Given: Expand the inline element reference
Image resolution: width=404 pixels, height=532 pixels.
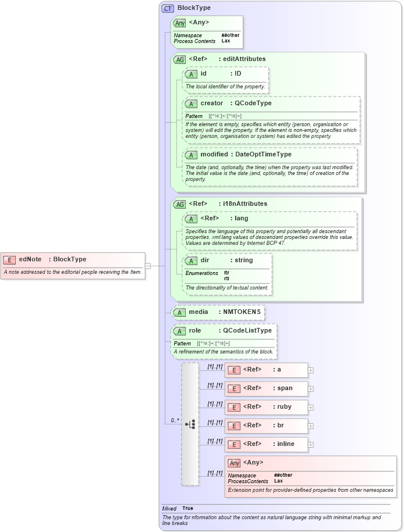Looking at the screenshot, I should [310, 445].
